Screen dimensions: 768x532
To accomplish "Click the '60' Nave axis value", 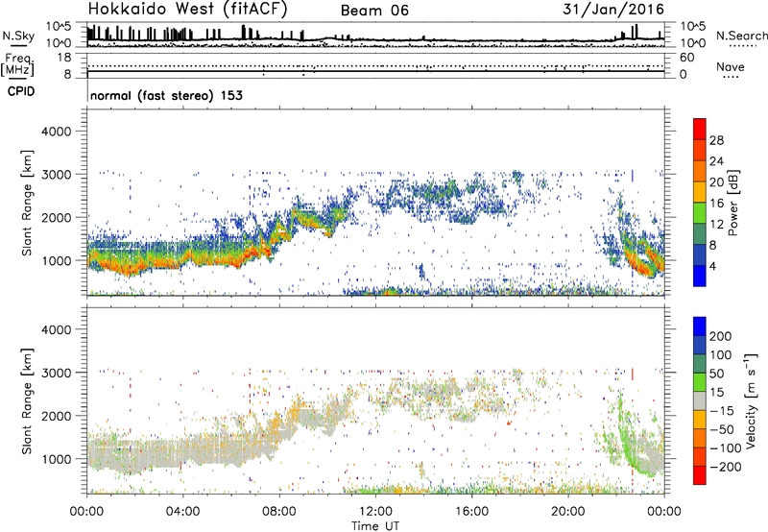I will coord(687,58).
